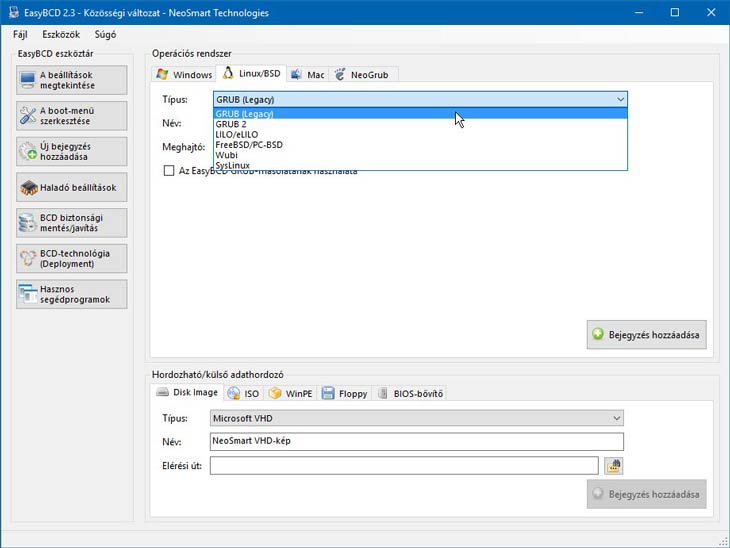730x548 pixels.
Task: Click the Elérési út path input field
Action: [404, 465]
